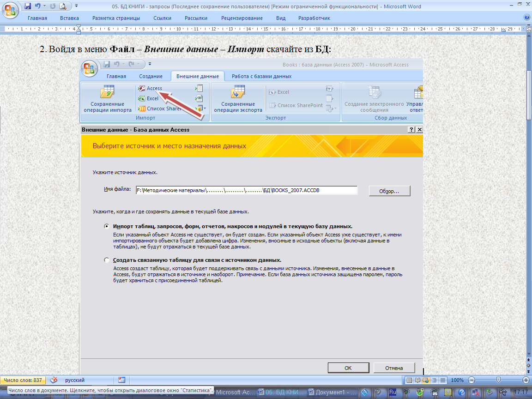
Task: Click the Undo arrow in Word's toolbar
Action: pyautogui.click(x=38, y=6)
